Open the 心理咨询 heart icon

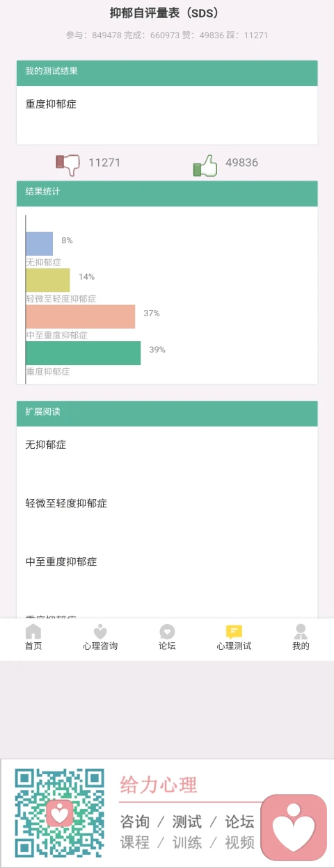100,631
